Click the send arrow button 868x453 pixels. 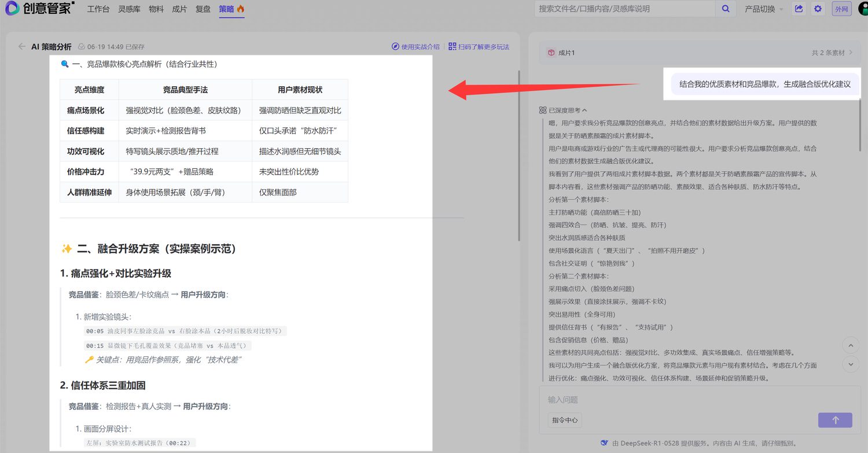(x=835, y=420)
